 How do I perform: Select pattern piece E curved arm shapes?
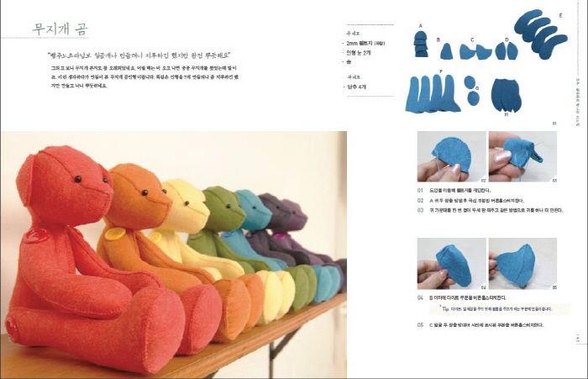pyautogui.click(x=540, y=34)
